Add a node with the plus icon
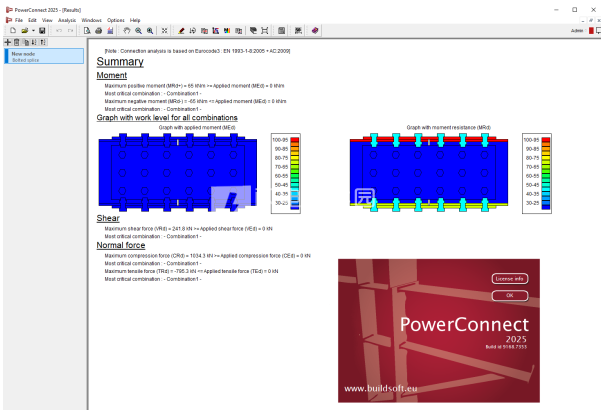 8,42
